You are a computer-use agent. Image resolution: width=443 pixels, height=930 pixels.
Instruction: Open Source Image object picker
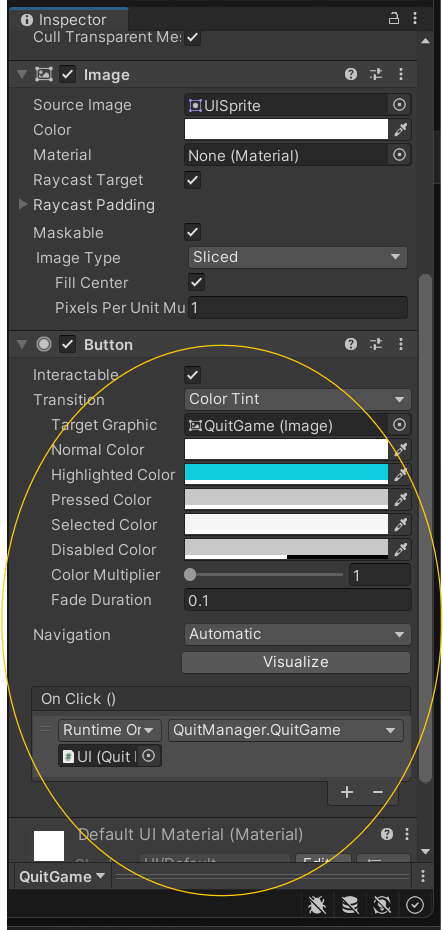400,105
